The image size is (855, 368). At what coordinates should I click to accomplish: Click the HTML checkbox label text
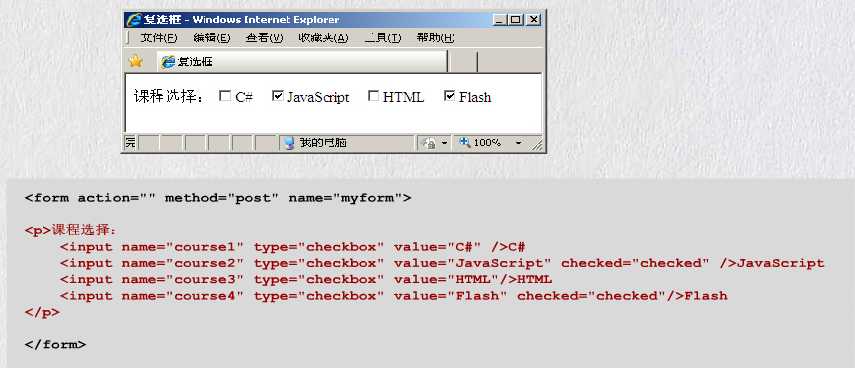(x=403, y=97)
